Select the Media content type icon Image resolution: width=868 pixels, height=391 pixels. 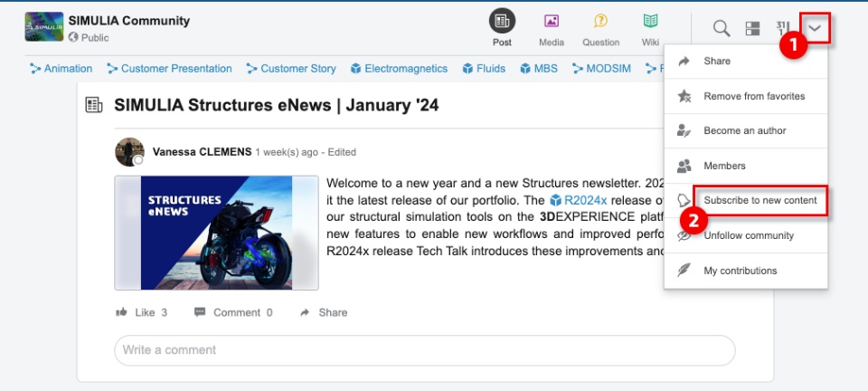pos(552,21)
